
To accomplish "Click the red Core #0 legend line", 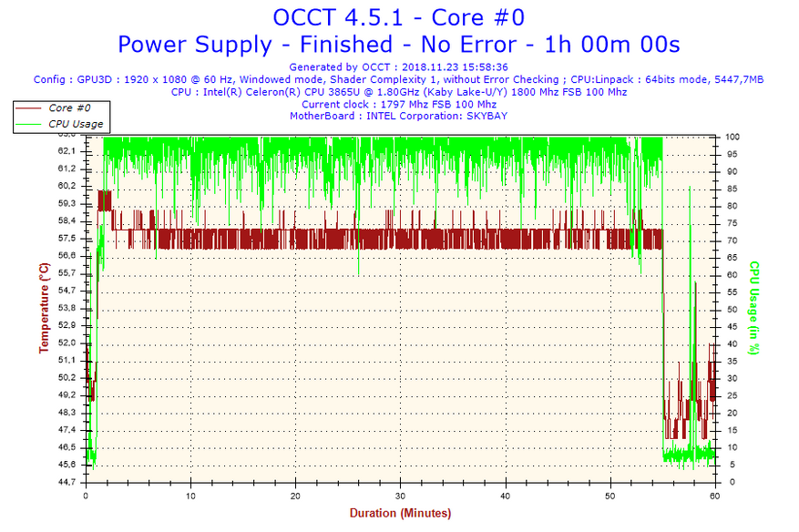I will coord(29,108).
